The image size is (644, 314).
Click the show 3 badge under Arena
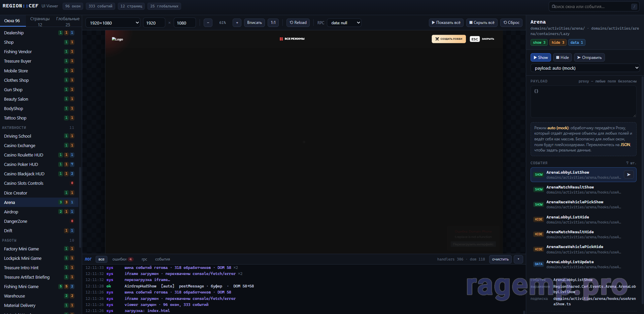pyautogui.click(x=539, y=42)
